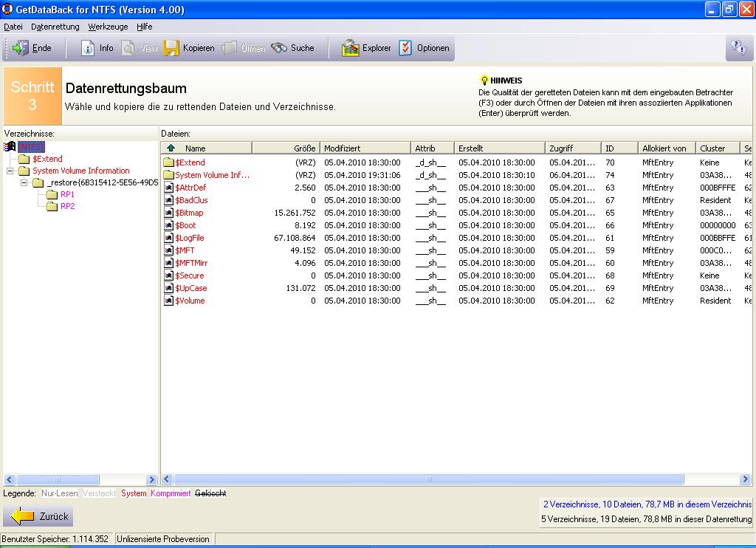Click Benutzter Speicher status bar entry
The width and height of the screenshot is (756, 548).
tap(55, 539)
